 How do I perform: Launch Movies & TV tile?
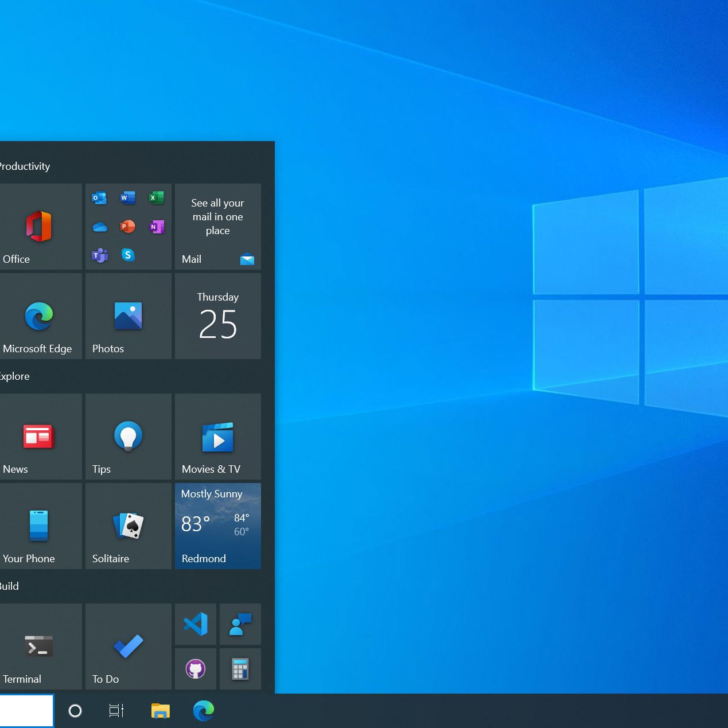[x=217, y=437]
